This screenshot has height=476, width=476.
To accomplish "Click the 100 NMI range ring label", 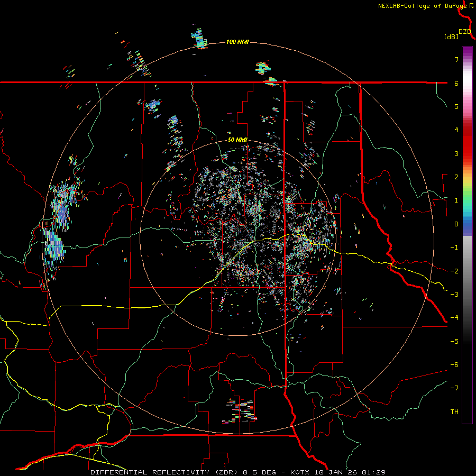I will (237, 42).
